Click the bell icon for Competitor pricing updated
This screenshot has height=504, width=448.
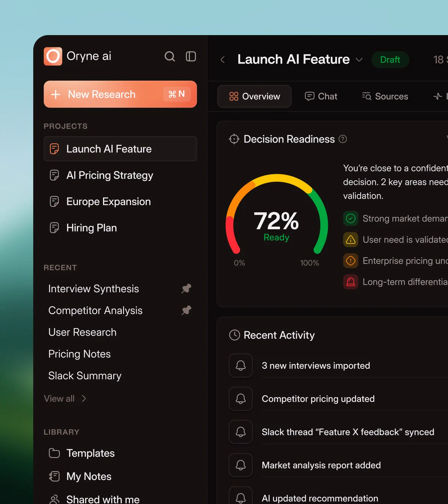click(x=241, y=399)
